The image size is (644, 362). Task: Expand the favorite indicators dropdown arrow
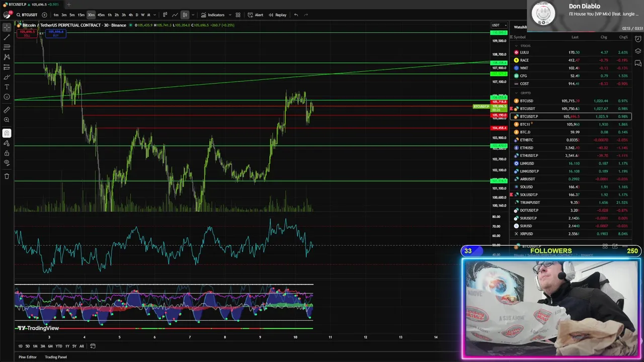229,15
